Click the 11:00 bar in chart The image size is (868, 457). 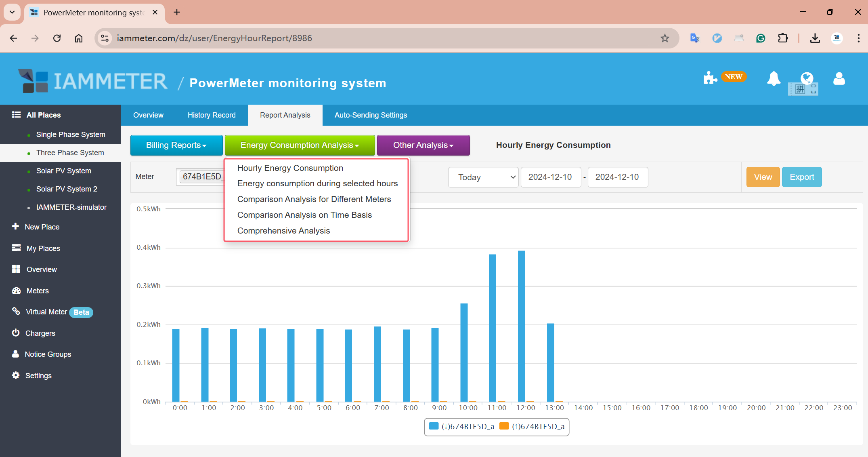tap(493, 328)
